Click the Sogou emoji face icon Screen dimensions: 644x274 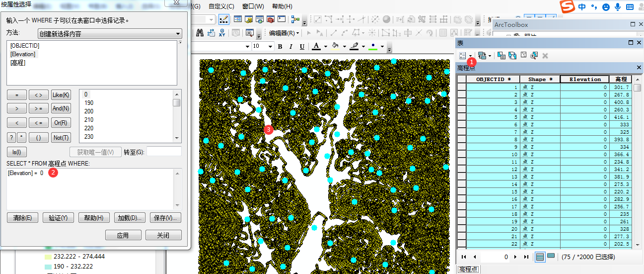606,7
